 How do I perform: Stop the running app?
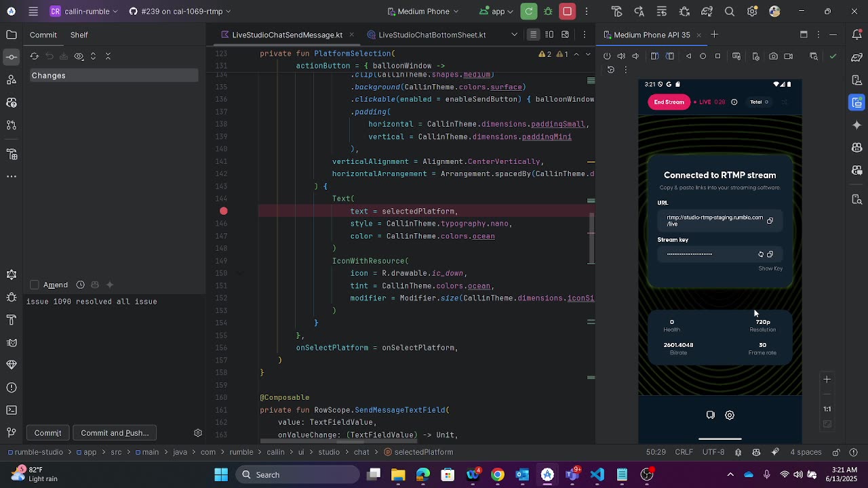[568, 12]
